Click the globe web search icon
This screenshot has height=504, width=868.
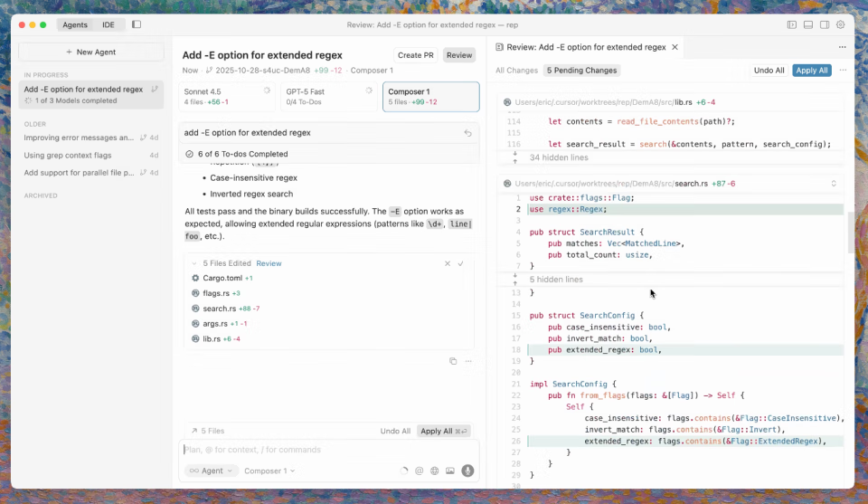coord(435,471)
